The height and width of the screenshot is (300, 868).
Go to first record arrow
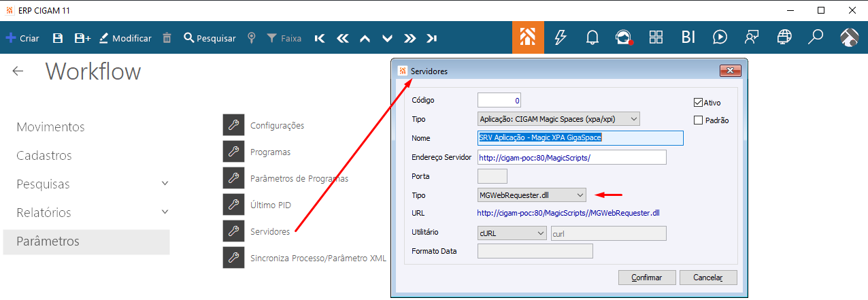(x=320, y=38)
